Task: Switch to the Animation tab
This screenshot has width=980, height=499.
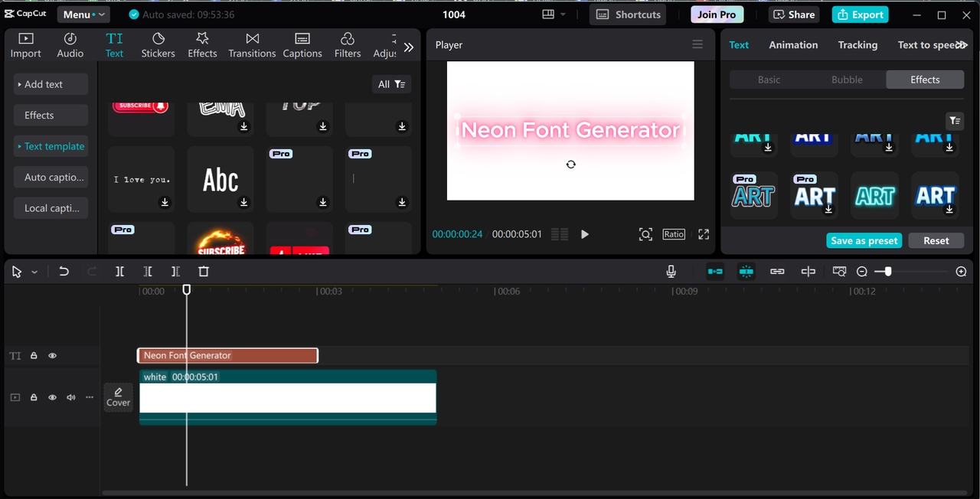Action: tap(793, 45)
